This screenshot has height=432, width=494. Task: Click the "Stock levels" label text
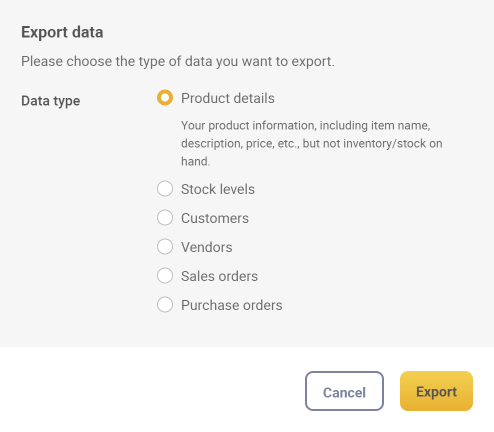pos(218,189)
